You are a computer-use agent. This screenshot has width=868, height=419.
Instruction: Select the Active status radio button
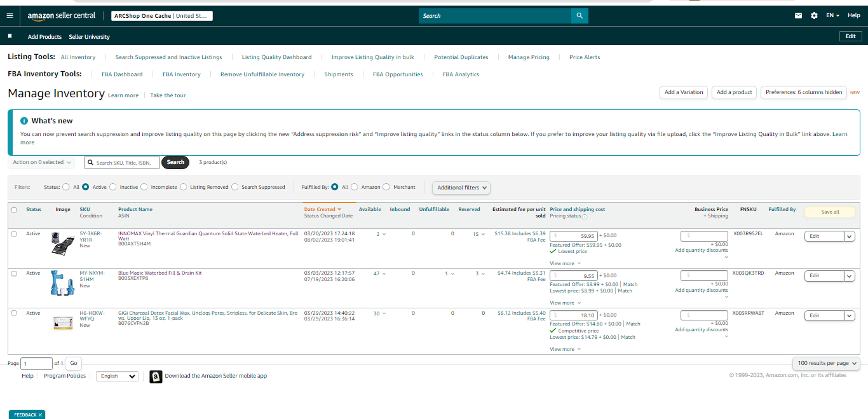(86, 187)
